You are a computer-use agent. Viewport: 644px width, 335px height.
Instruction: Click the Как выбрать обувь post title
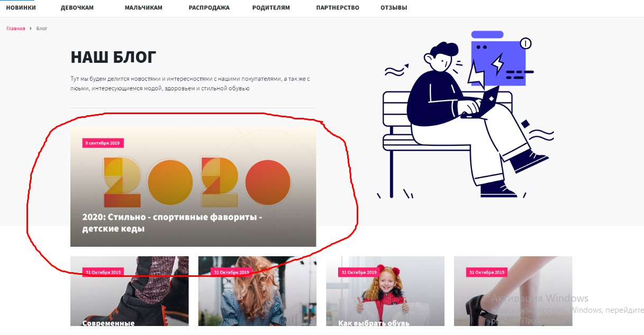tap(374, 323)
